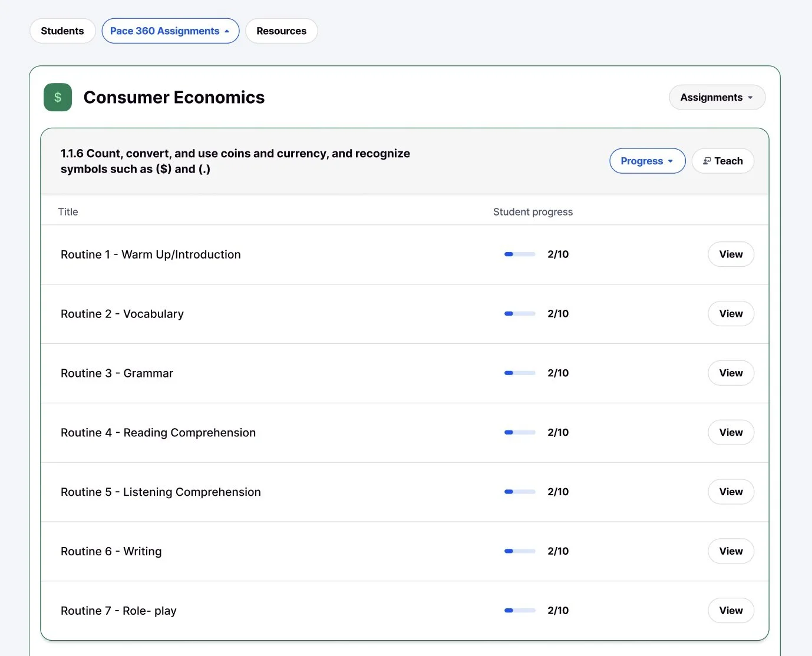Image resolution: width=812 pixels, height=656 pixels.
Task: Open View for Routine 3 Grammar
Action: 731,373
